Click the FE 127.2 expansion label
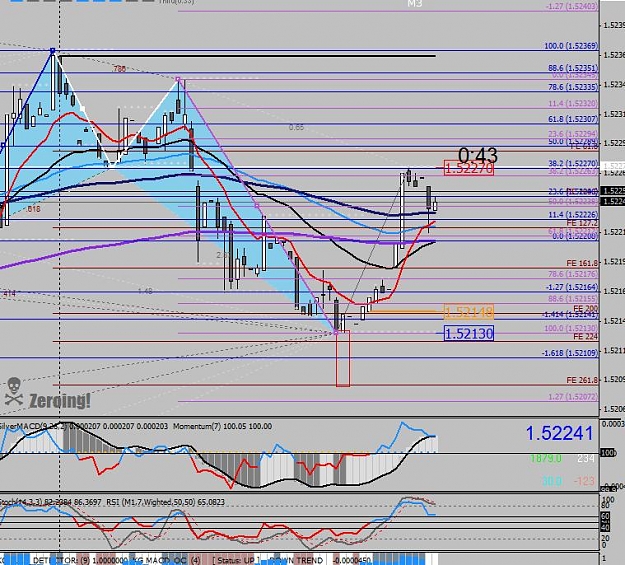The image size is (625, 565). click(582, 223)
